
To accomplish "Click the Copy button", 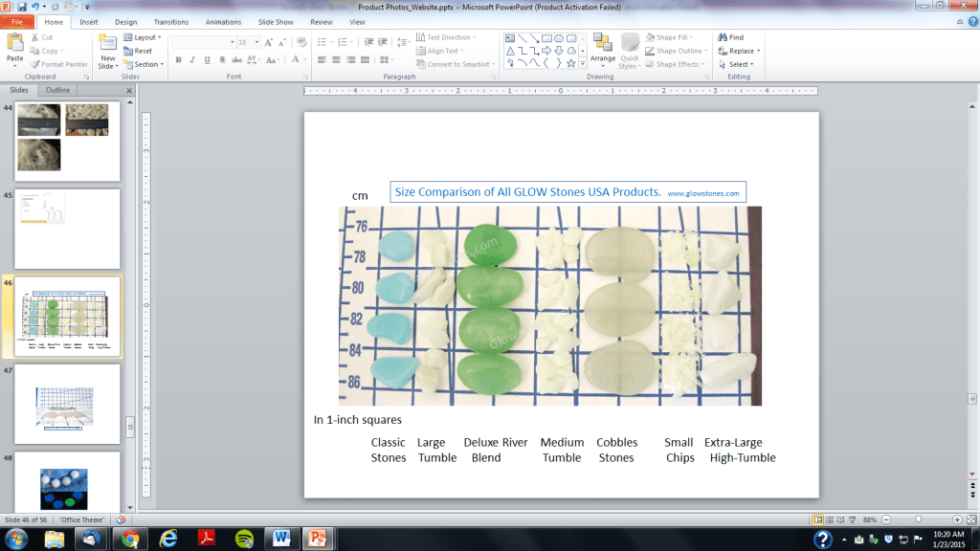I will (47, 51).
